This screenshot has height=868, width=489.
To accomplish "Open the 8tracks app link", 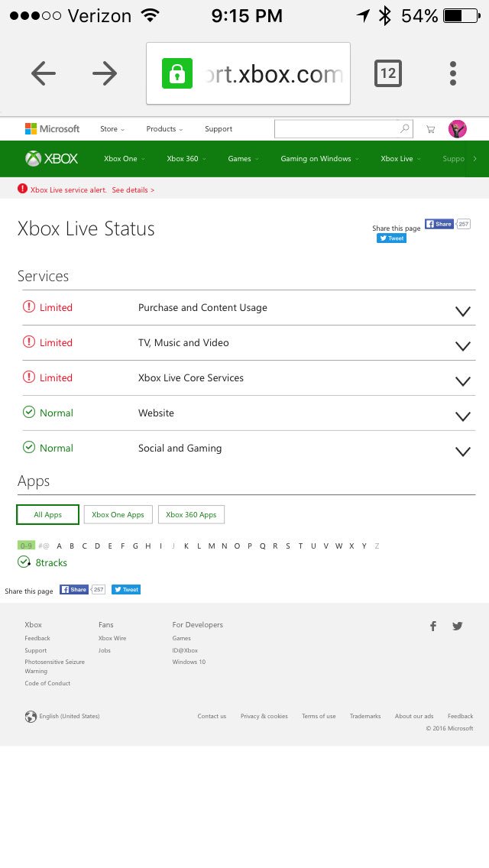I will point(51,562).
